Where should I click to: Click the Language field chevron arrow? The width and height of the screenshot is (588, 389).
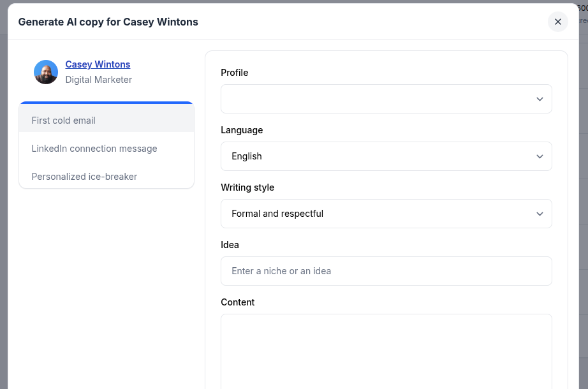coord(540,156)
